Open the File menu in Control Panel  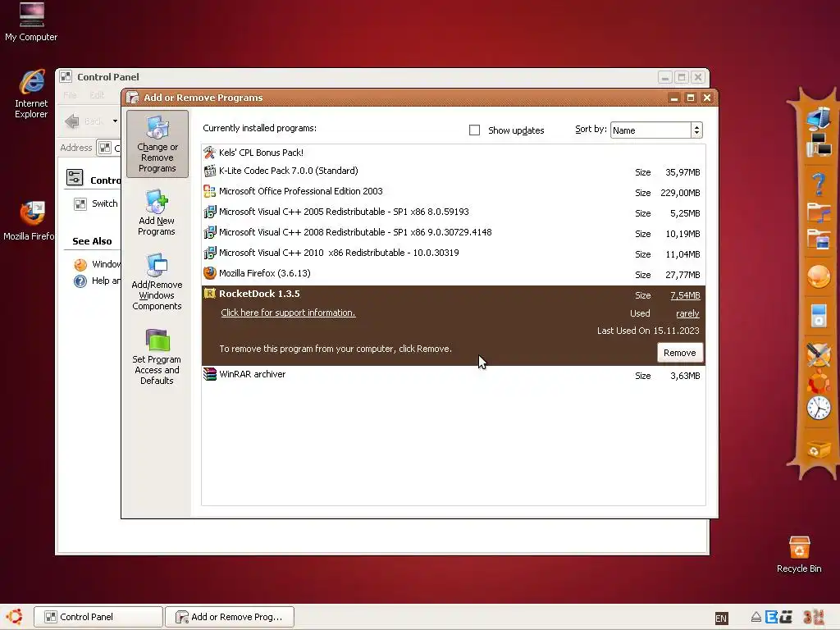(x=71, y=95)
